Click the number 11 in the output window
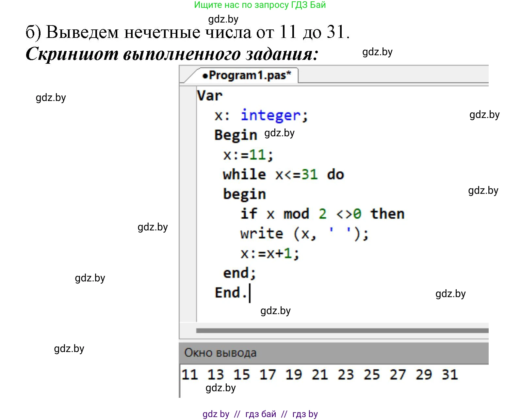This screenshot has height=420, width=521. pyautogui.click(x=190, y=375)
